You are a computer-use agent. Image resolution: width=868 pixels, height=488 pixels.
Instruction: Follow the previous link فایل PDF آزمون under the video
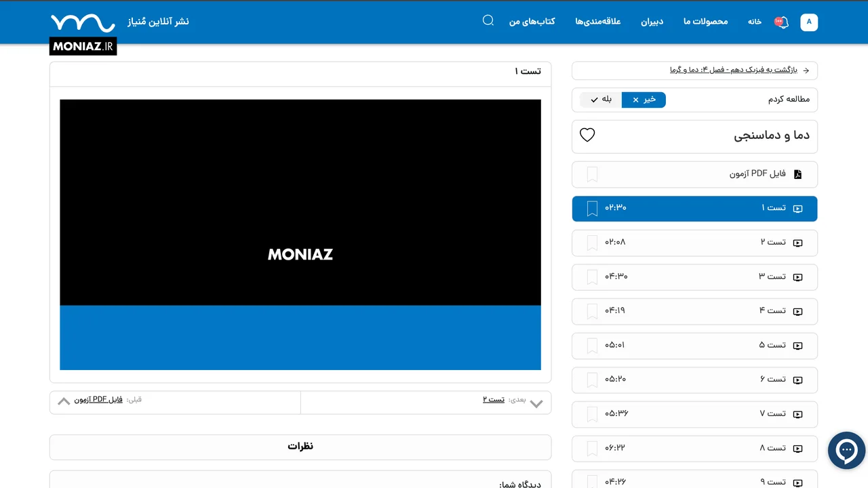(x=98, y=399)
